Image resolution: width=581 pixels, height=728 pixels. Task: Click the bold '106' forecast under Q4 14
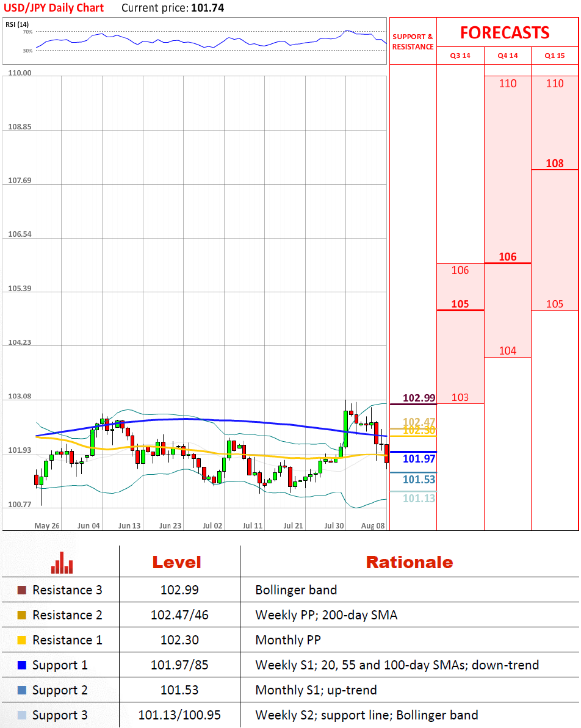pos(508,257)
